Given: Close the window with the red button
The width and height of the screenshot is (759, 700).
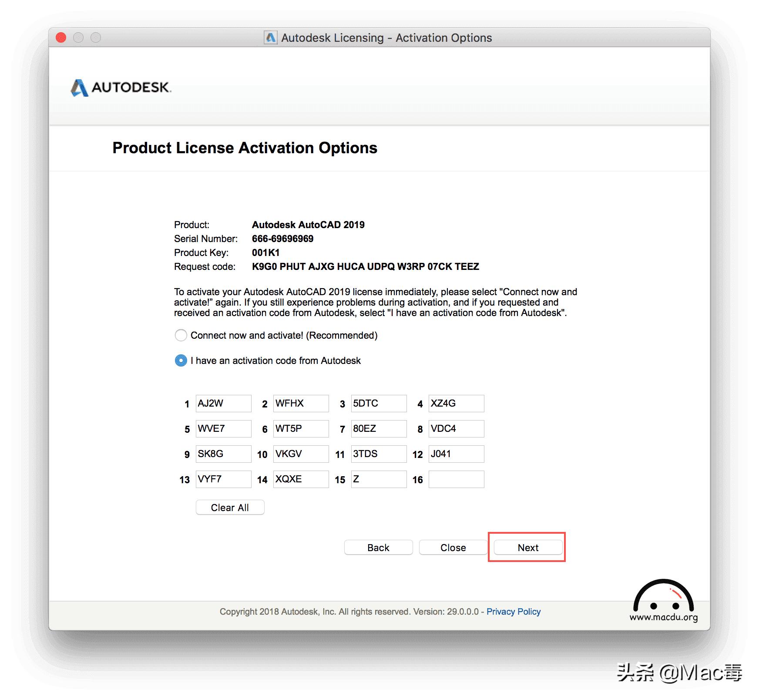Looking at the screenshot, I should pyautogui.click(x=61, y=38).
